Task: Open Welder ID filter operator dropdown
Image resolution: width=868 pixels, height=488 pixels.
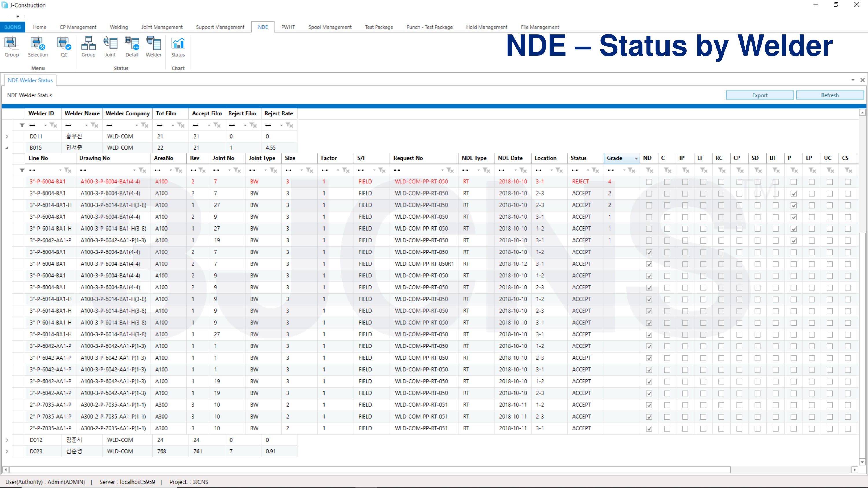Action: pyautogui.click(x=45, y=125)
